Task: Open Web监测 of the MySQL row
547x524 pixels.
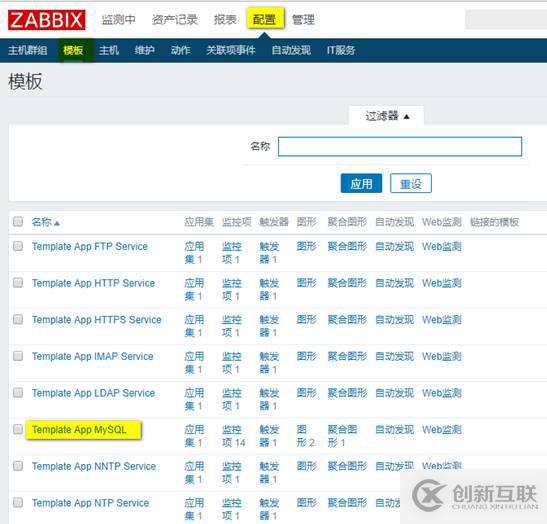Action: click(x=442, y=430)
